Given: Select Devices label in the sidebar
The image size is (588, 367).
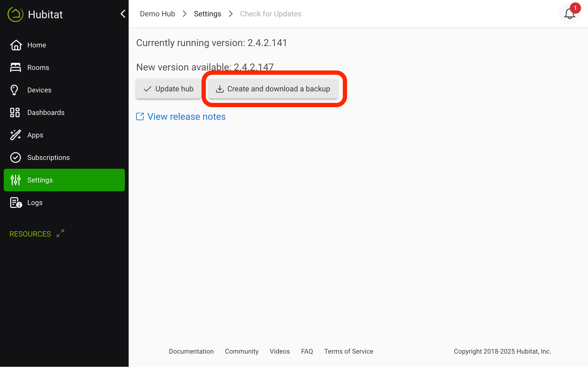Looking at the screenshot, I should 39,90.
